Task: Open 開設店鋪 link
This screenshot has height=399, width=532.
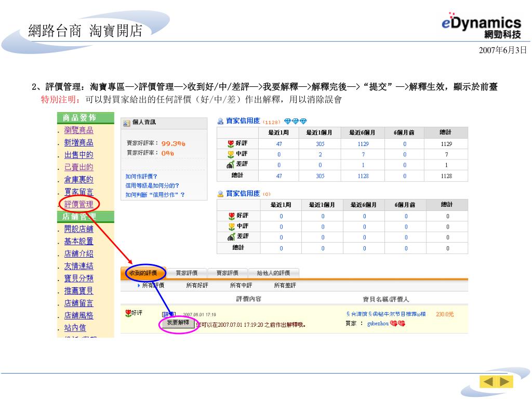Action: click(x=79, y=229)
